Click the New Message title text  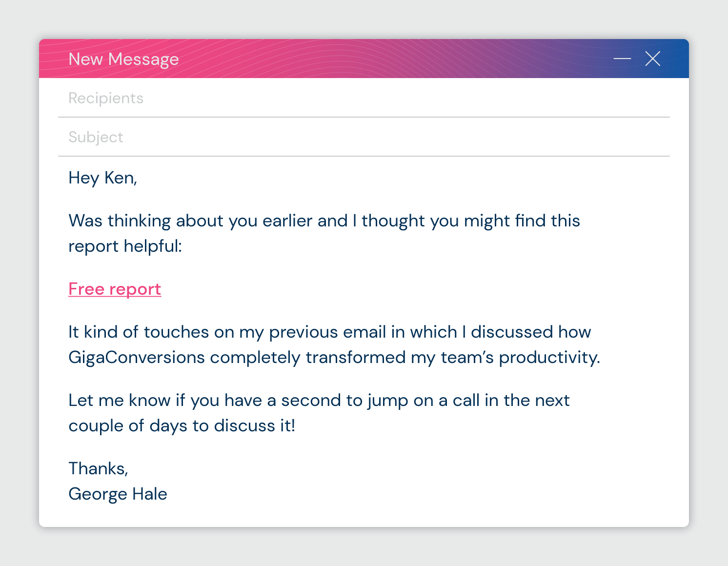pyautogui.click(x=123, y=59)
